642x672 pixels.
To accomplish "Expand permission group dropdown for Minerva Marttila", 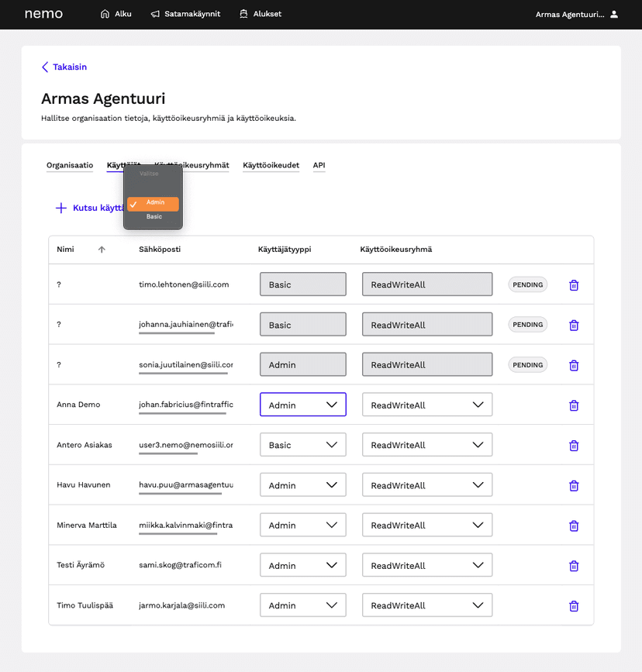I will [x=426, y=526].
